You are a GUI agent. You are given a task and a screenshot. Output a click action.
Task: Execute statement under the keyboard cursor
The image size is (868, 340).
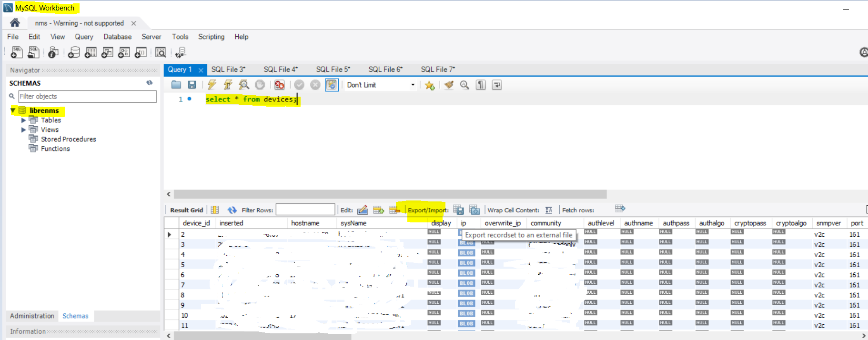(x=228, y=85)
